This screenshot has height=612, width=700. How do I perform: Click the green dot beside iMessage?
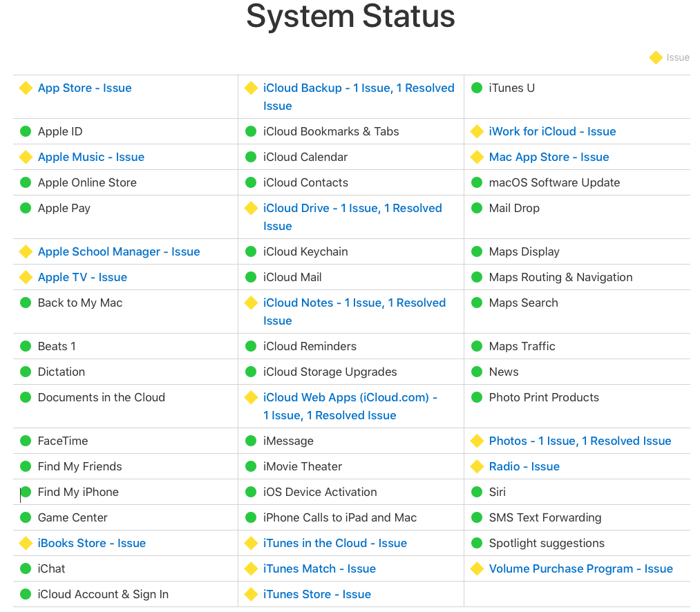point(251,441)
